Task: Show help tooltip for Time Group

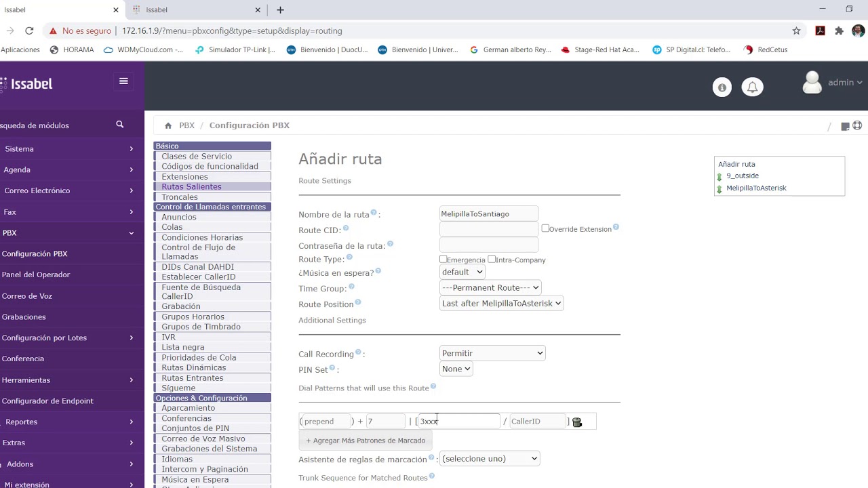Action: (351, 287)
